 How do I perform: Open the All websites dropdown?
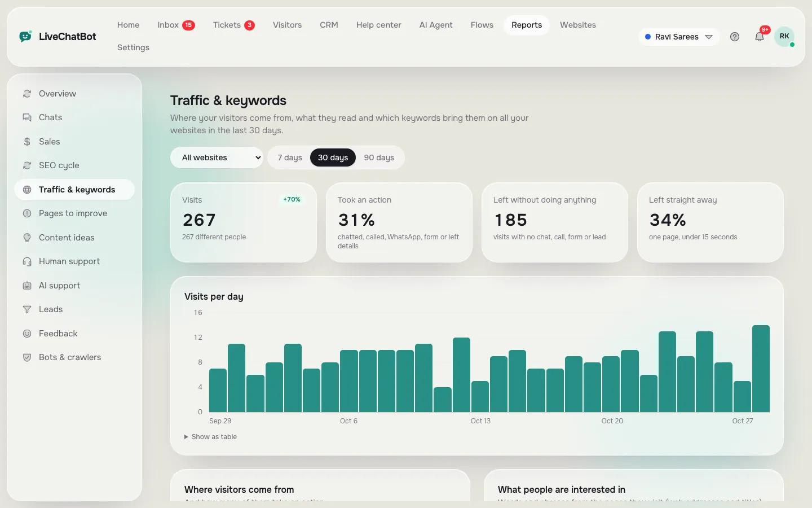[x=217, y=157]
